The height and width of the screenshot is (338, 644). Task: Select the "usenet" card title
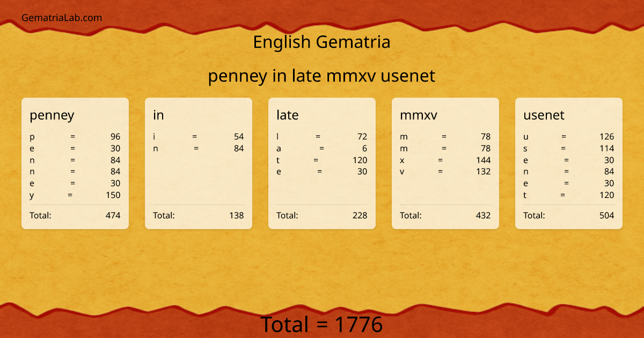point(544,115)
